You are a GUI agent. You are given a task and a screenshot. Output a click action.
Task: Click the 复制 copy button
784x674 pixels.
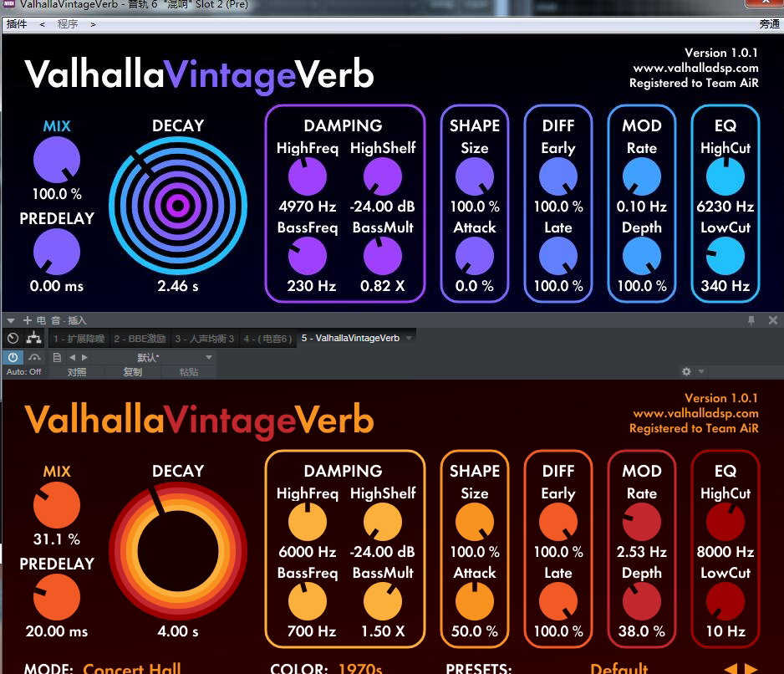point(133,372)
